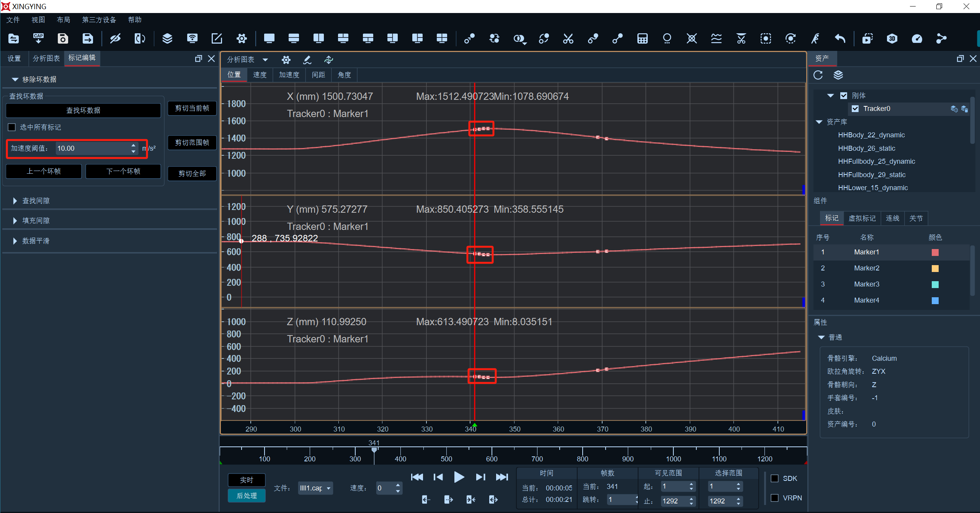Click the 查找坏数据 button
The width and height of the screenshot is (980, 513).
[x=83, y=111]
